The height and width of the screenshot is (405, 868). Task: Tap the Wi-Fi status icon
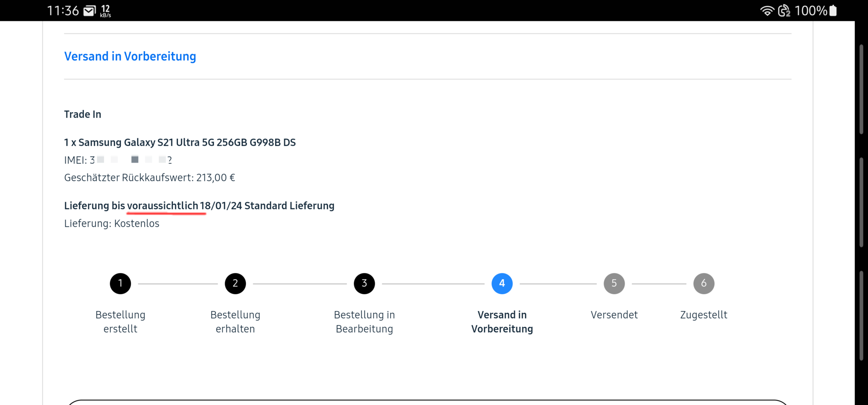pyautogui.click(x=767, y=11)
